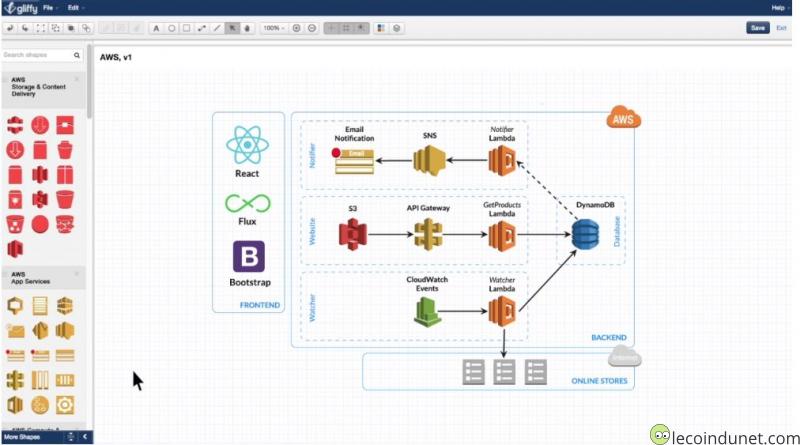Select the DynamoDB database icon
Viewport: 800px width, 445px height.
click(x=585, y=234)
